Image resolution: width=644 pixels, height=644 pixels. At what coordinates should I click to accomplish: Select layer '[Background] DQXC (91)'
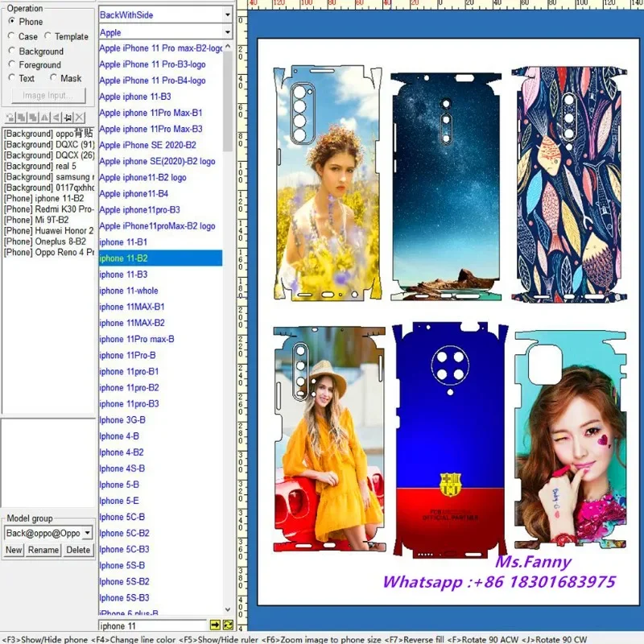point(49,144)
